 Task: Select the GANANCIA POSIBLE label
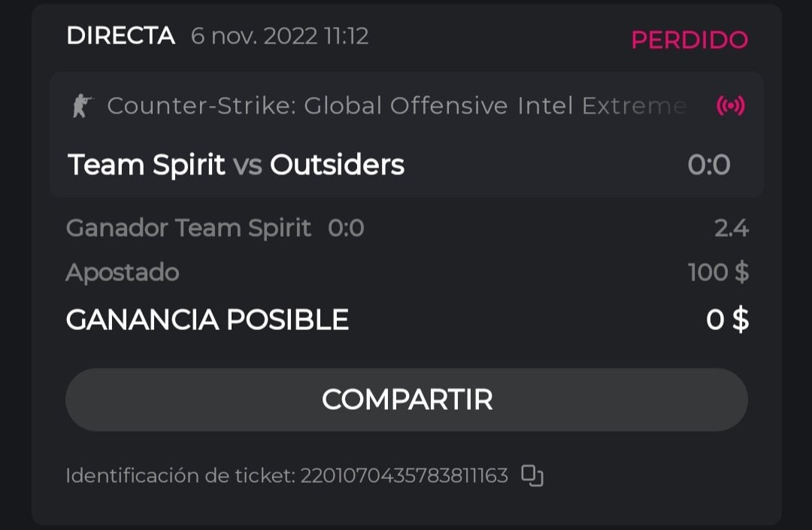(207, 320)
